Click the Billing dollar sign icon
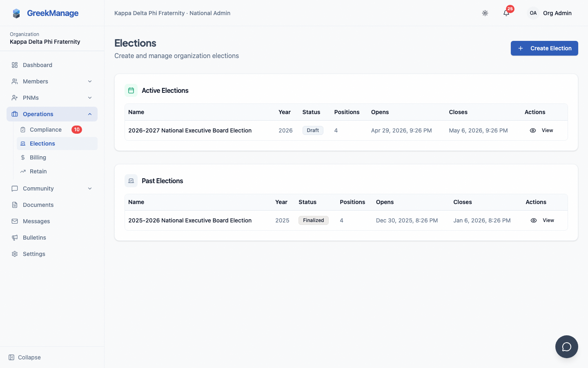 click(x=23, y=157)
